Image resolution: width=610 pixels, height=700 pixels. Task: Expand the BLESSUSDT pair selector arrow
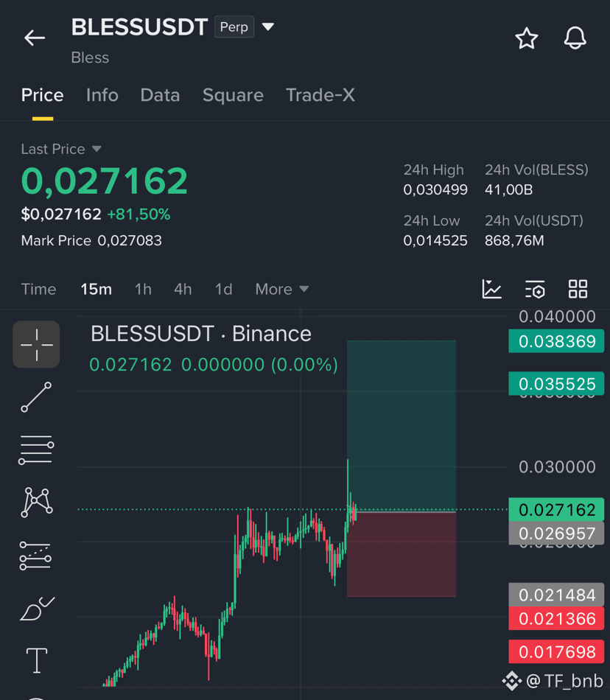267,27
